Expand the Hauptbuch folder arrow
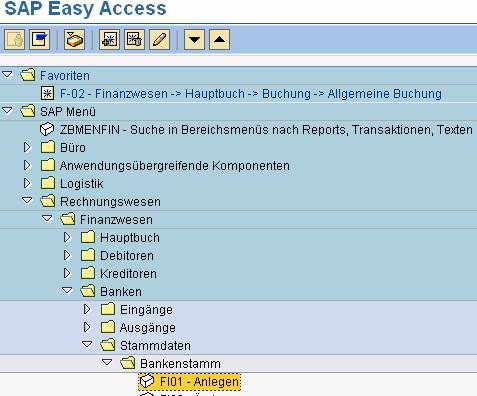The width and height of the screenshot is (477, 396). click(x=67, y=237)
